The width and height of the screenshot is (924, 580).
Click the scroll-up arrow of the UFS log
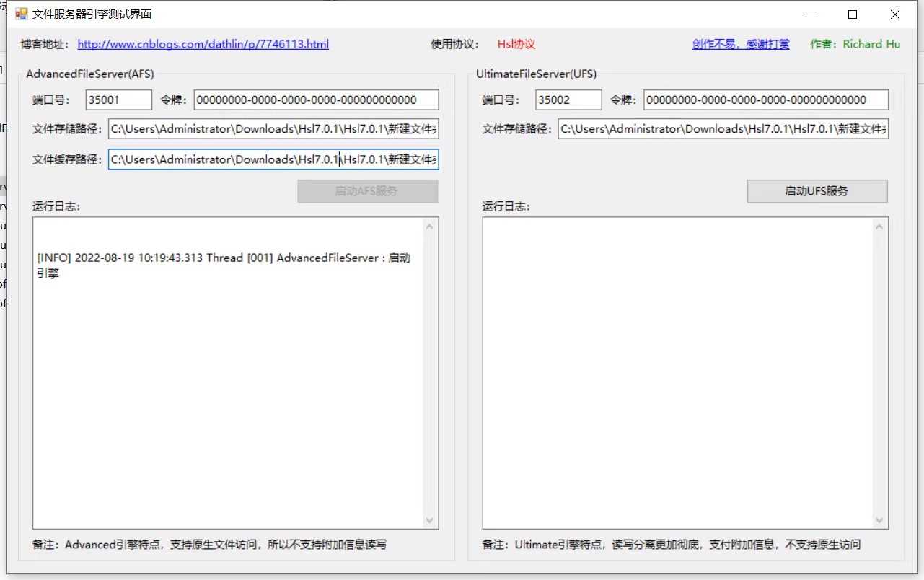click(879, 225)
